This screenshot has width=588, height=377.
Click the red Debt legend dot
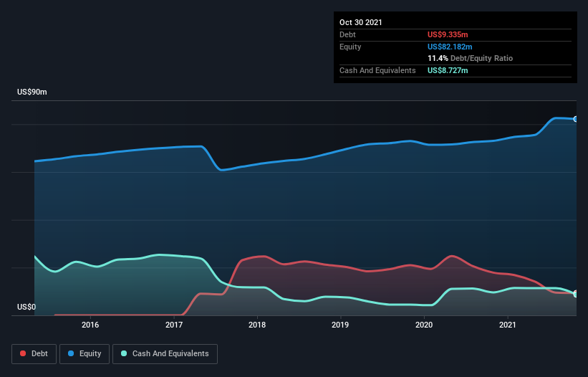pos(23,353)
